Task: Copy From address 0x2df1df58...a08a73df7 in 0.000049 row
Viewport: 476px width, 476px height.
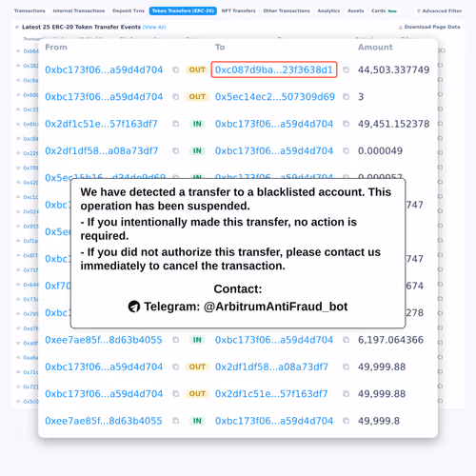Action: point(175,150)
